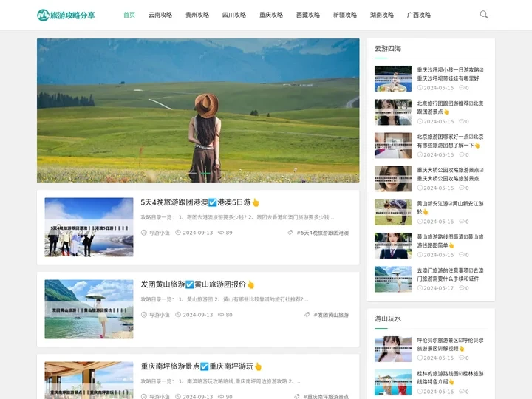Image resolution: width=532 pixels, height=399 pixels.
Task: Open thumbnail of 呼伦贝尔旅游景区 post
Action: (393, 349)
